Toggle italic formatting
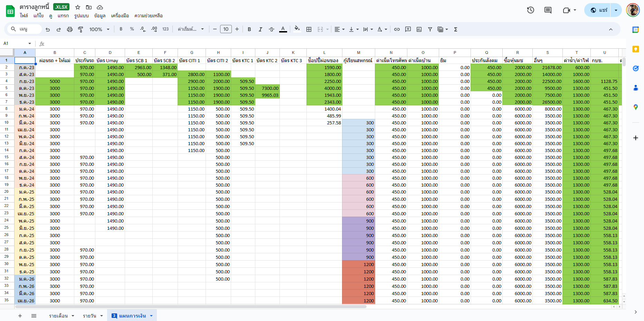 (x=260, y=29)
